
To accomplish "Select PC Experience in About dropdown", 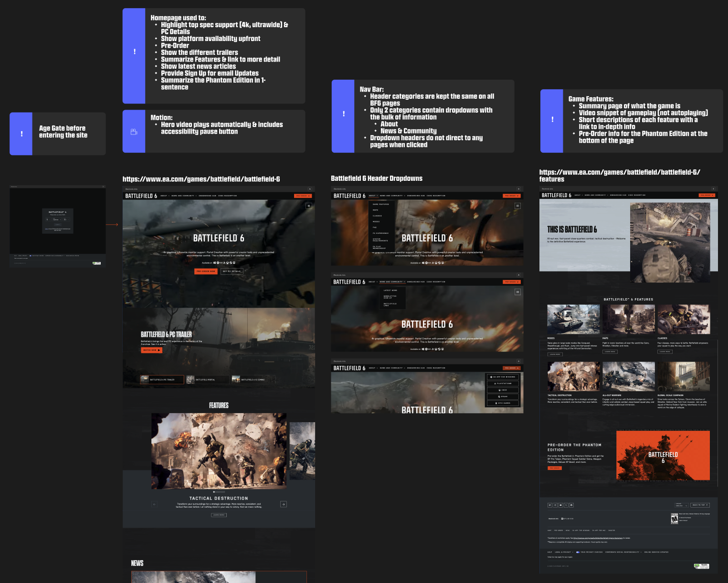I will tap(380, 233).
